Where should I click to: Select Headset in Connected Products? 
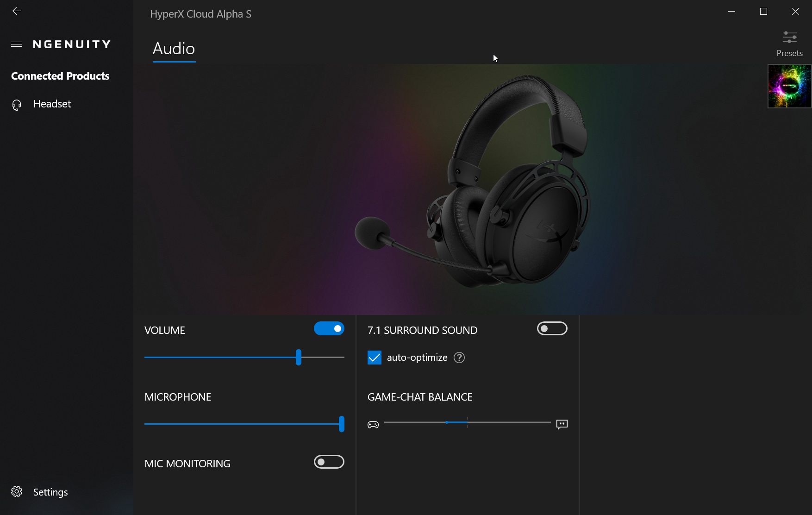[x=52, y=104]
